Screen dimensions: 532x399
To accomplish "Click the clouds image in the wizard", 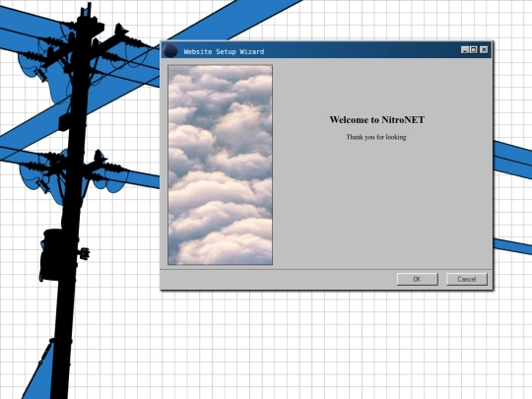I will click(221, 165).
